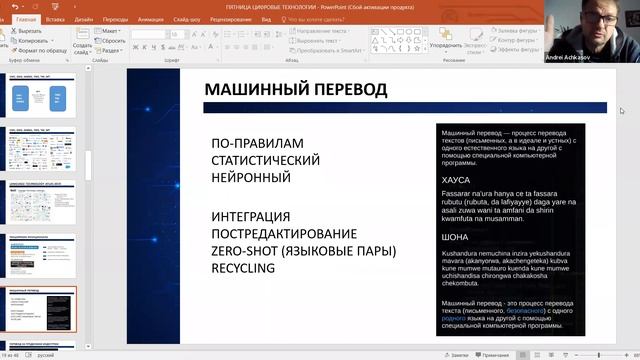Click the Reset (Сбросить) slide button
This screenshot has width=640, height=360.
(110, 41)
